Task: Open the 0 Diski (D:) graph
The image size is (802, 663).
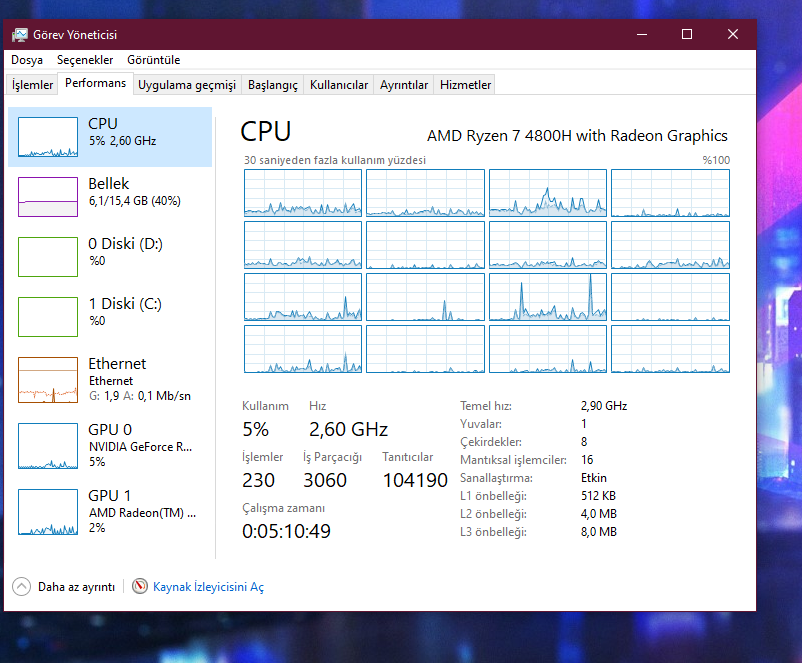Action: [x=48, y=257]
